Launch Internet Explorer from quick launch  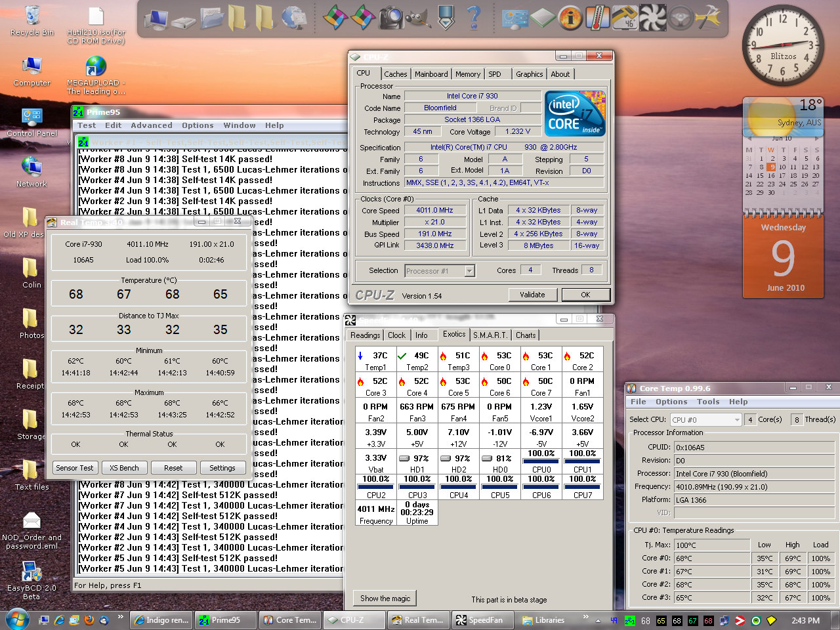point(60,619)
